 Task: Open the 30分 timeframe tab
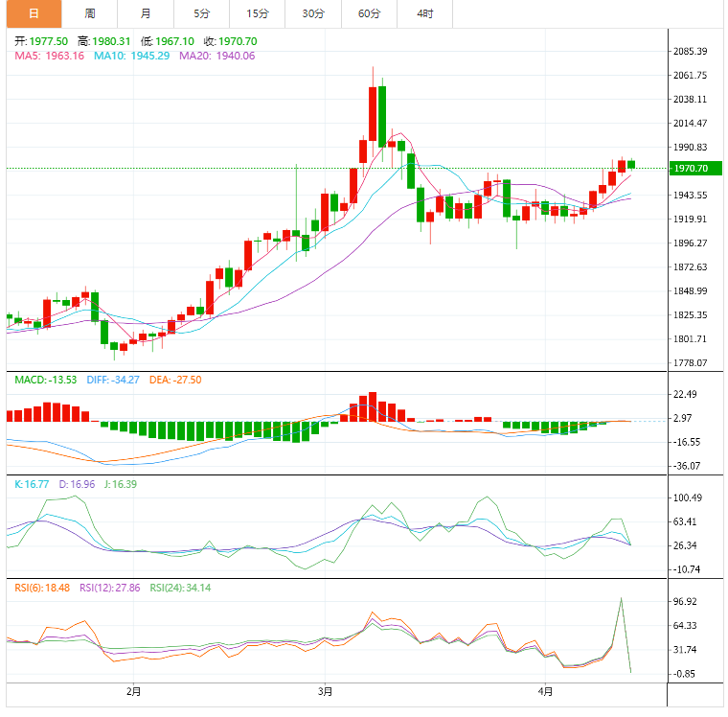coord(313,14)
